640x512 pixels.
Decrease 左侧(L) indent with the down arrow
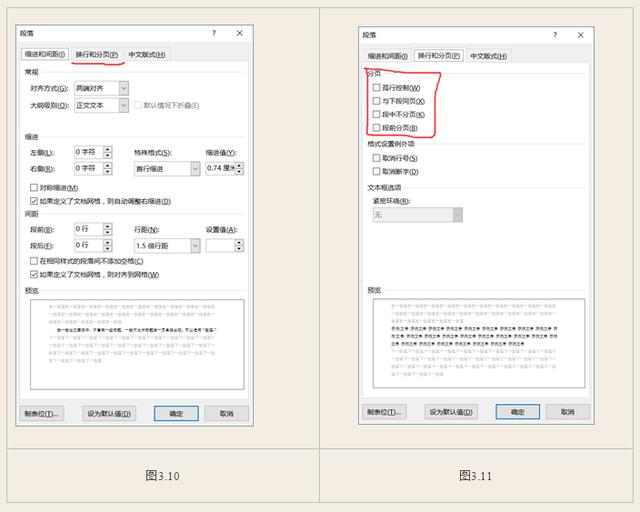(108, 156)
